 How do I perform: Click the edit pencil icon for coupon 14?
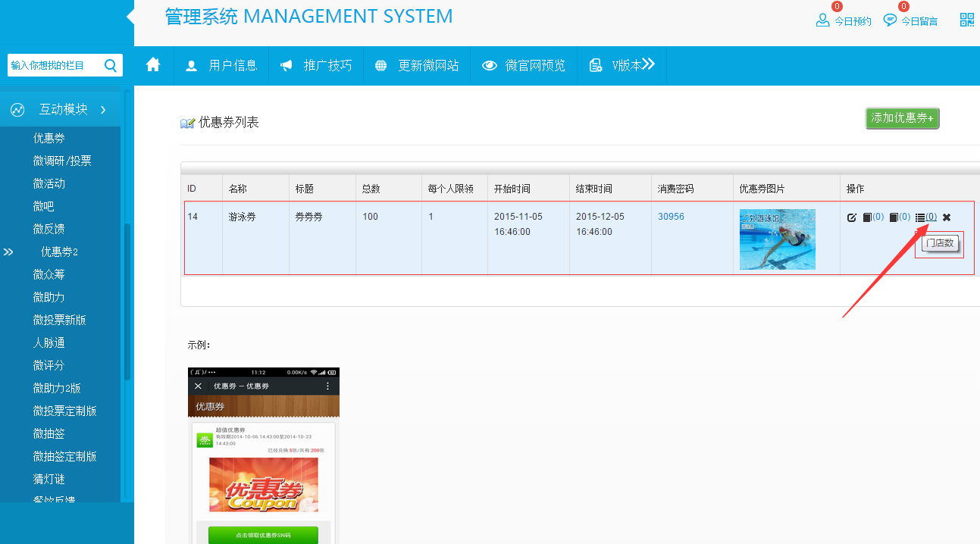(851, 217)
